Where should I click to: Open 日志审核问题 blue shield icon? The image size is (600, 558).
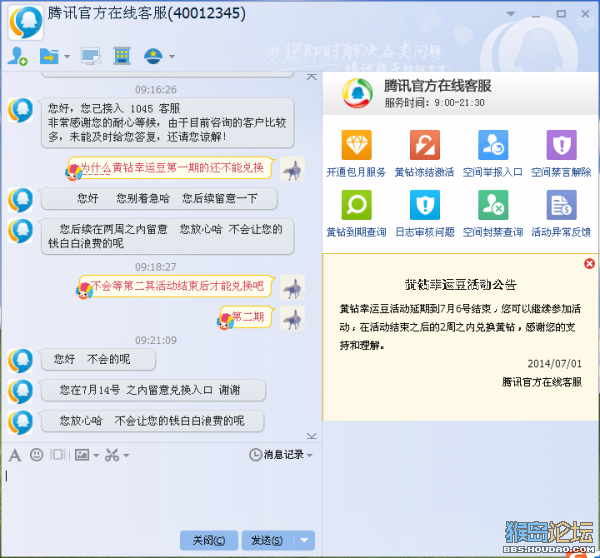click(425, 205)
